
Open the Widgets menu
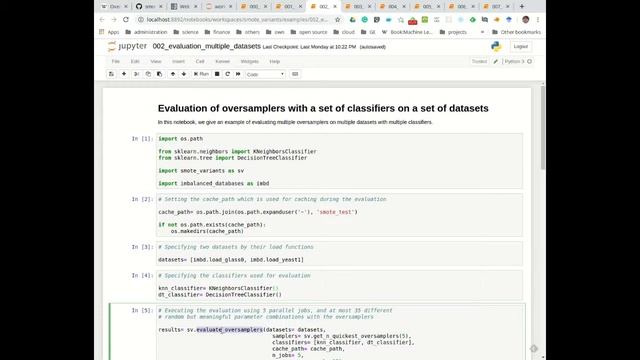[x=249, y=62]
